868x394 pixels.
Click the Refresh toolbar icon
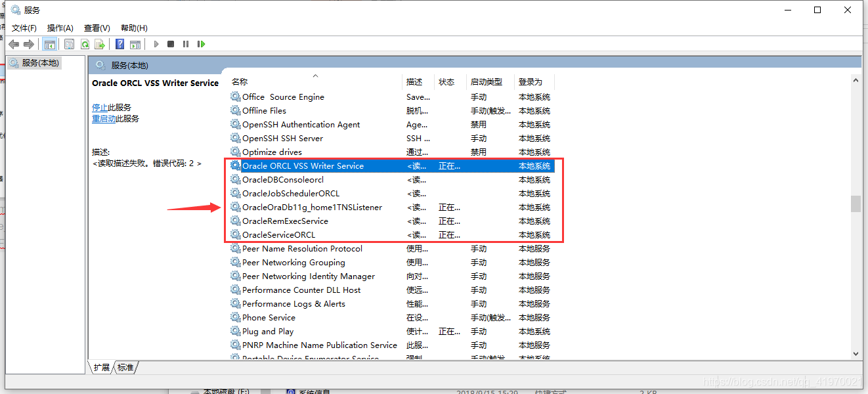pyautogui.click(x=85, y=44)
